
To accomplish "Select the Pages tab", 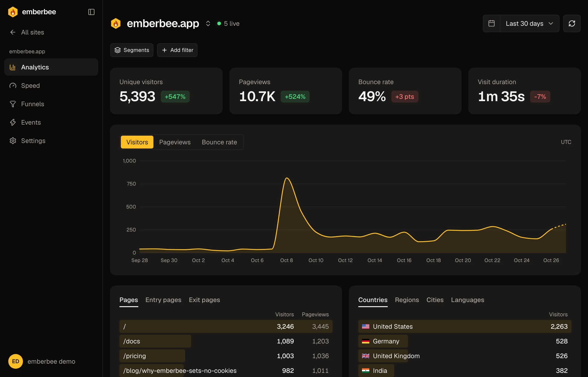I will click(129, 300).
